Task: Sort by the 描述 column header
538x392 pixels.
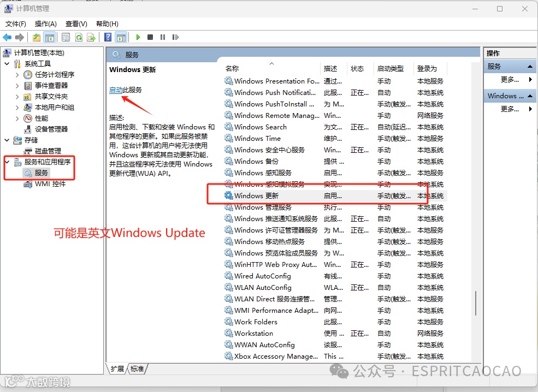Action: [x=334, y=69]
